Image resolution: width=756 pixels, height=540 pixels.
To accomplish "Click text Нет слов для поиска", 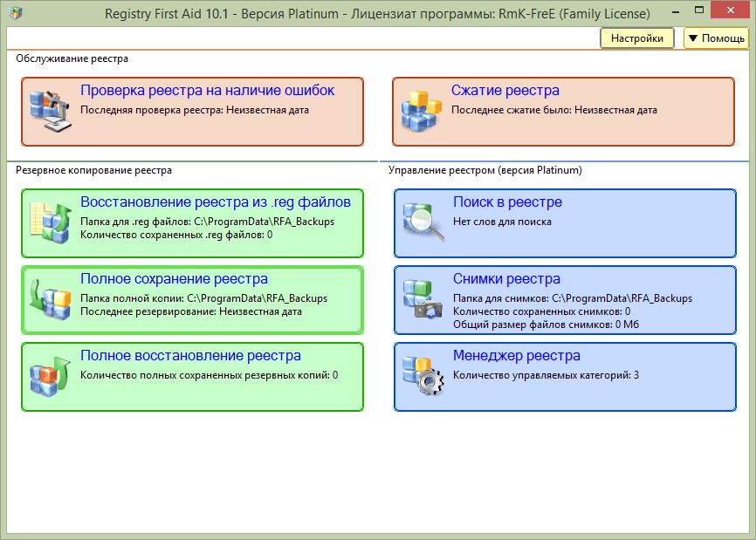I will click(x=502, y=222).
